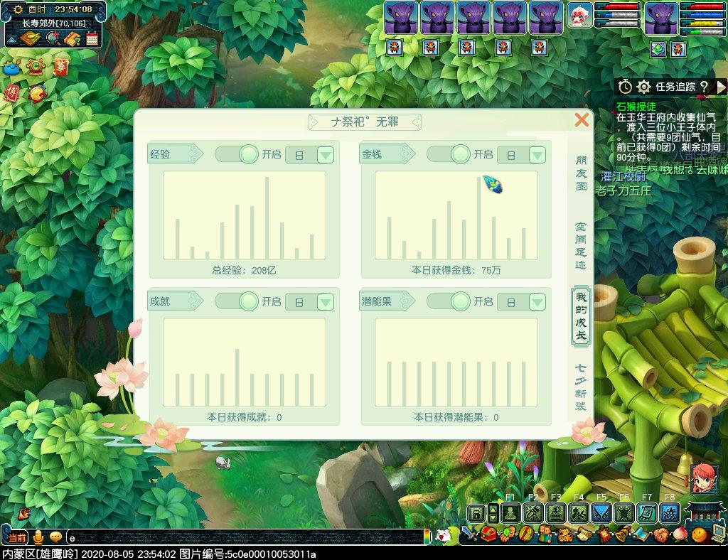The image size is (728, 560).
Task: Use the F2 skill slot
Action: [x=533, y=513]
